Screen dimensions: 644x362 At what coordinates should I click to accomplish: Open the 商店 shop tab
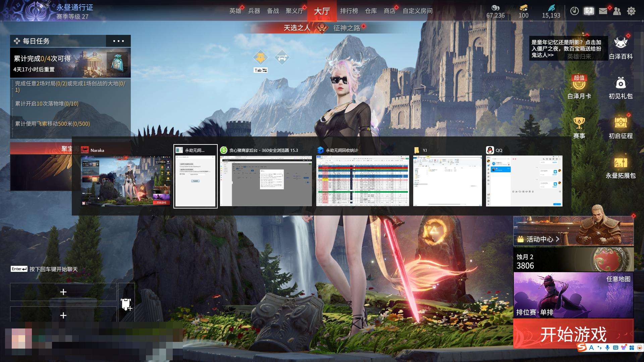390,11
